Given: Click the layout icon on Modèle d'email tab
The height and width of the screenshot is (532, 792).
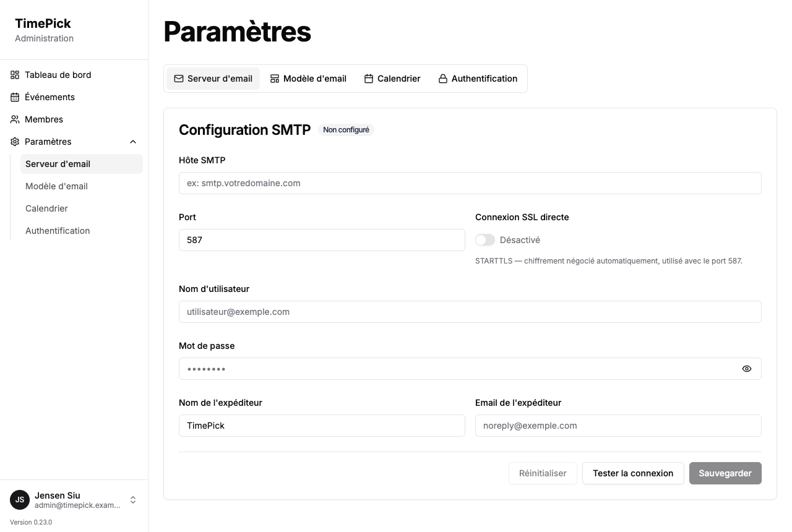Looking at the screenshot, I should click(275, 79).
